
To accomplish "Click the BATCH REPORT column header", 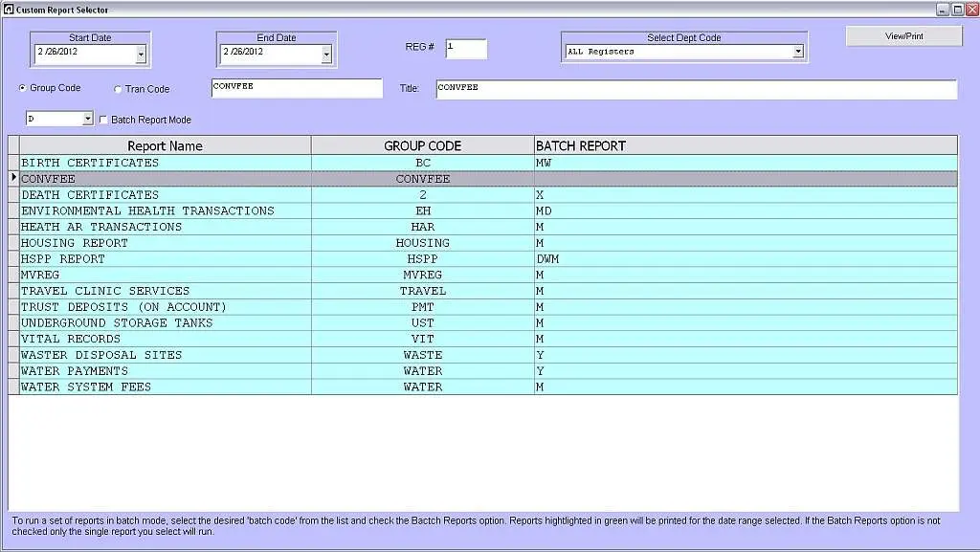I will pyautogui.click(x=746, y=145).
